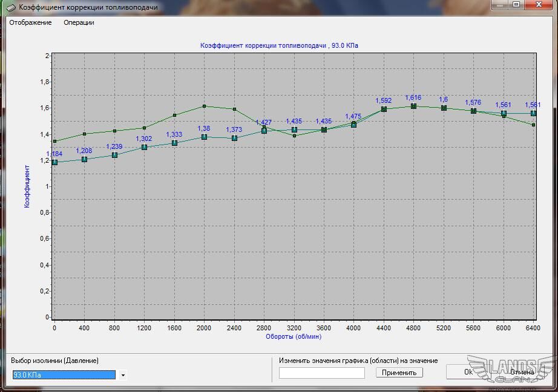This screenshot has height=392, width=558.
Task: Open the Операции menu
Action: [79, 22]
